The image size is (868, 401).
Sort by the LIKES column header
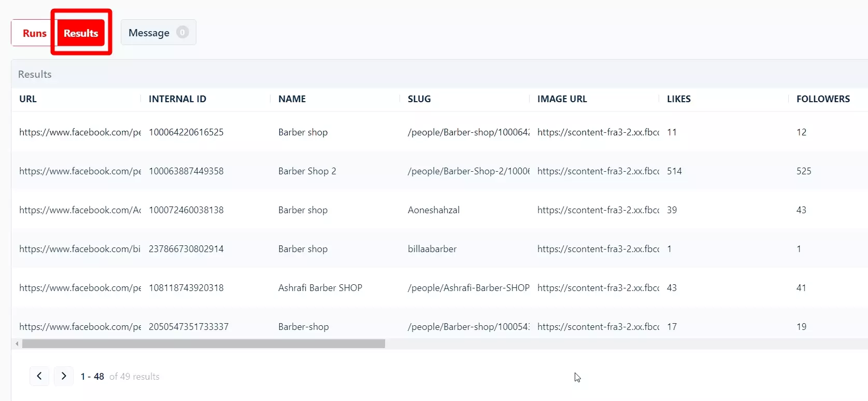678,99
